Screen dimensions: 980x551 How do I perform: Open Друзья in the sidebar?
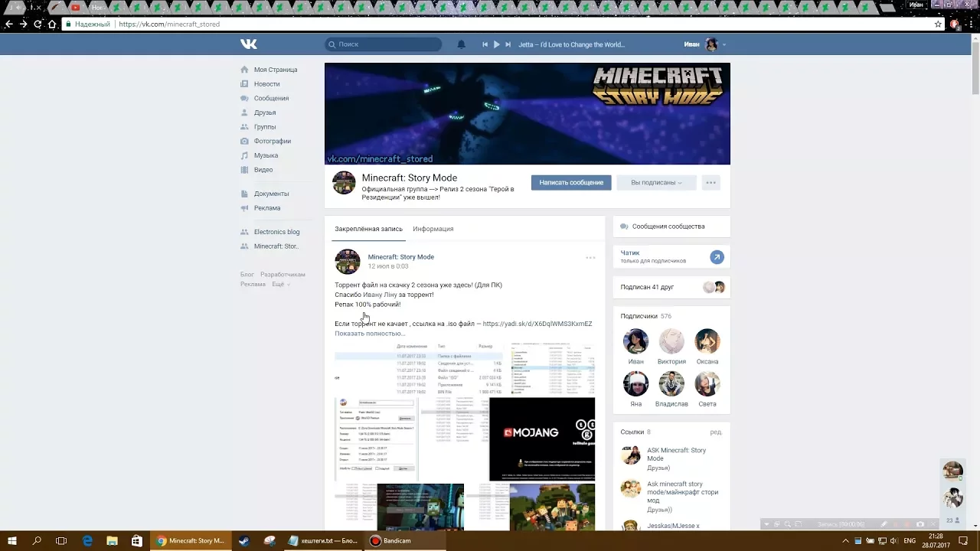point(265,112)
